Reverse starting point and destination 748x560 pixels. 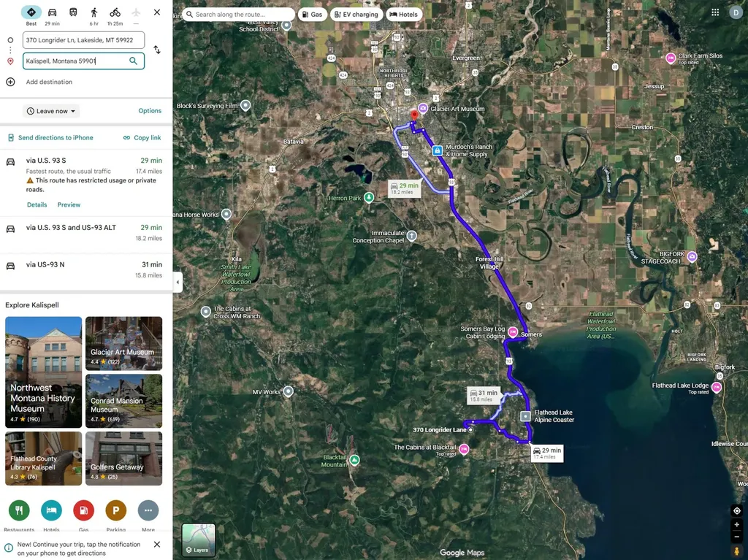pyautogui.click(x=157, y=50)
